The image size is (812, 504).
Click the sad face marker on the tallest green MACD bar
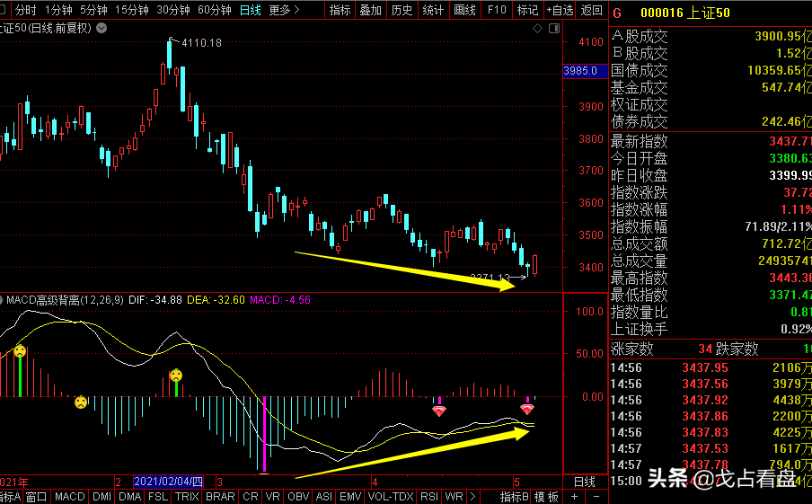19,351
